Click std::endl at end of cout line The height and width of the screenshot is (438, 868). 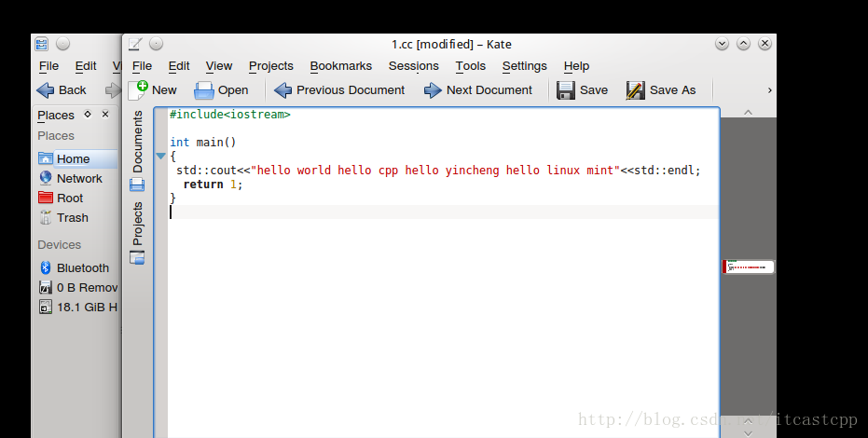coord(664,171)
